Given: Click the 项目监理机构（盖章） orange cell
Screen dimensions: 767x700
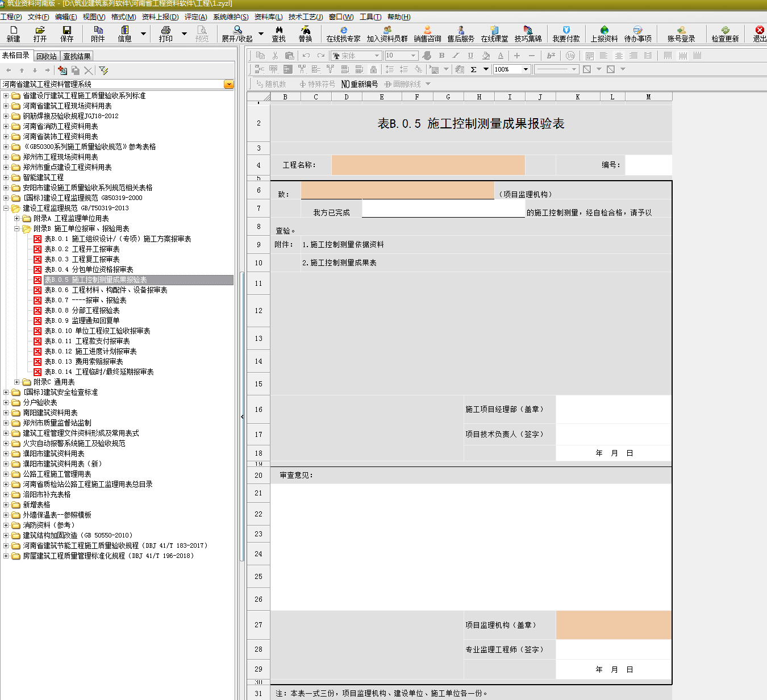Looking at the screenshot, I should point(614,625).
